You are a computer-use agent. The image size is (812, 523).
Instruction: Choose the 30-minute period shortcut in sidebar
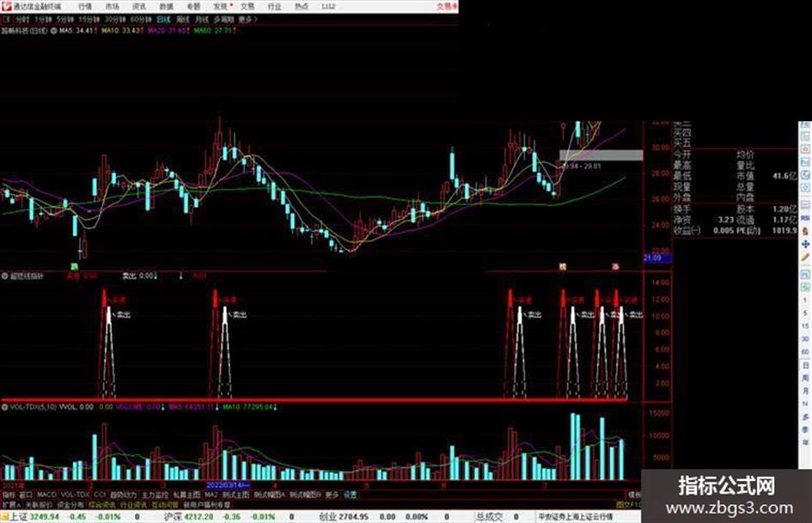805,338
